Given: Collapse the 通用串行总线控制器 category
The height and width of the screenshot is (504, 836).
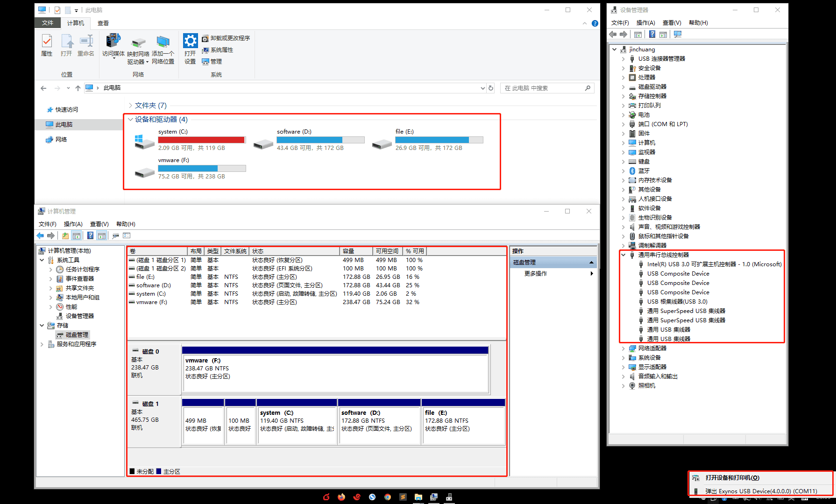Looking at the screenshot, I should [x=623, y=255].
